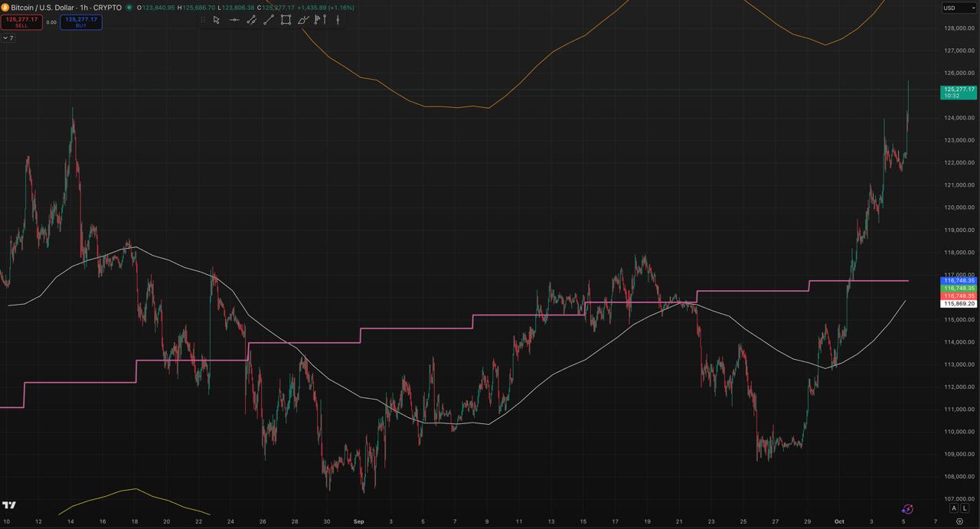Click the TradingView logo
The image size is (980, 529).
pos(9,505)
